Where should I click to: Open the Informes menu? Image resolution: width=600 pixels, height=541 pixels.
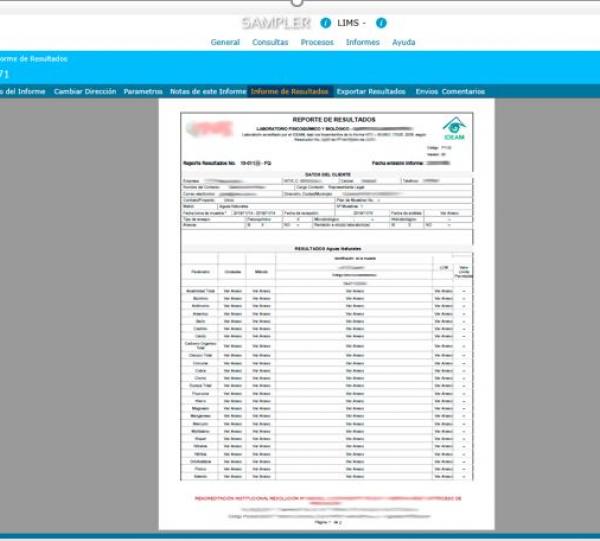pyautogui.click(x=362, y=43)
